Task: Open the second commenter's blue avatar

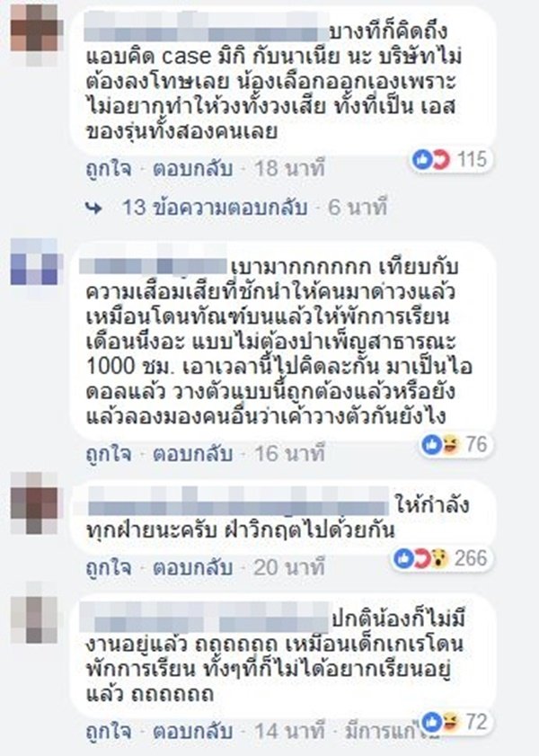Action: click(x=34, y=262)
